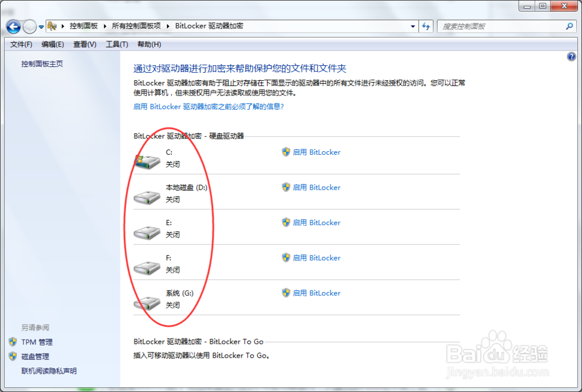
Task: Select the E: drive label text
Action: (169, 223)
